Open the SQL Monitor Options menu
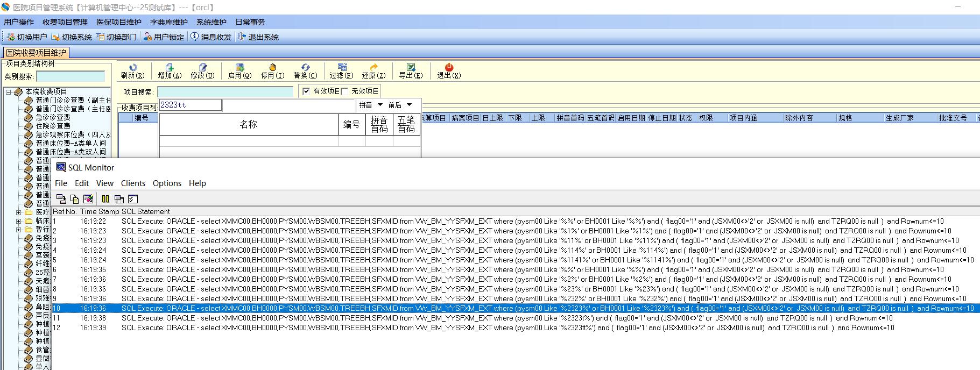The image size is (980, 370). (167, 183)
